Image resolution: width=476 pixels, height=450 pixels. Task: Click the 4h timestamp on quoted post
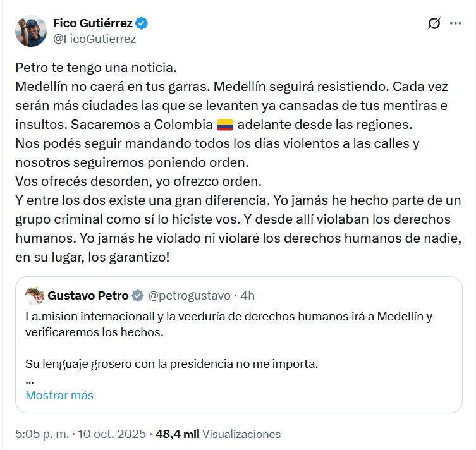pyautogui.click(x=248, y=295)
